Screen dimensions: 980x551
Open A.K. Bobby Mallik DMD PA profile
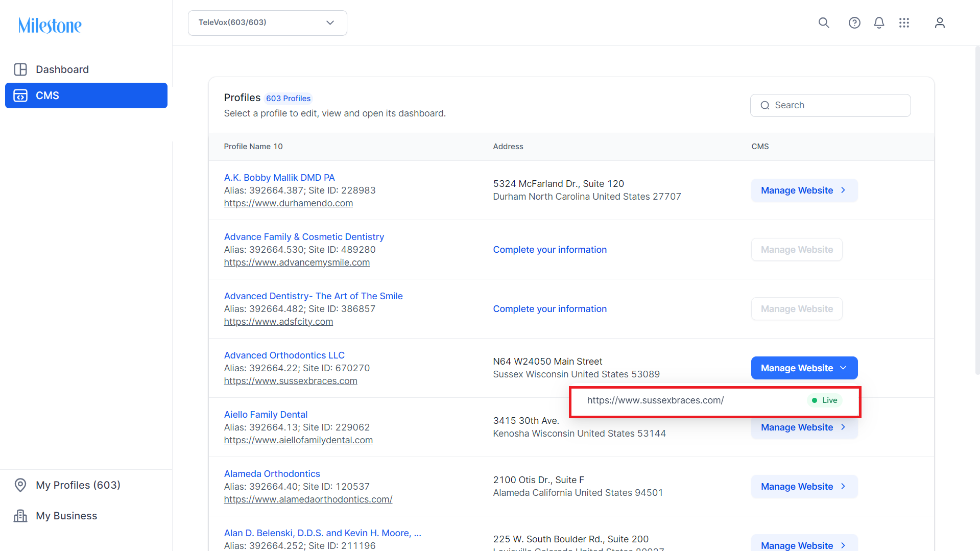click(x=279, y=178)
